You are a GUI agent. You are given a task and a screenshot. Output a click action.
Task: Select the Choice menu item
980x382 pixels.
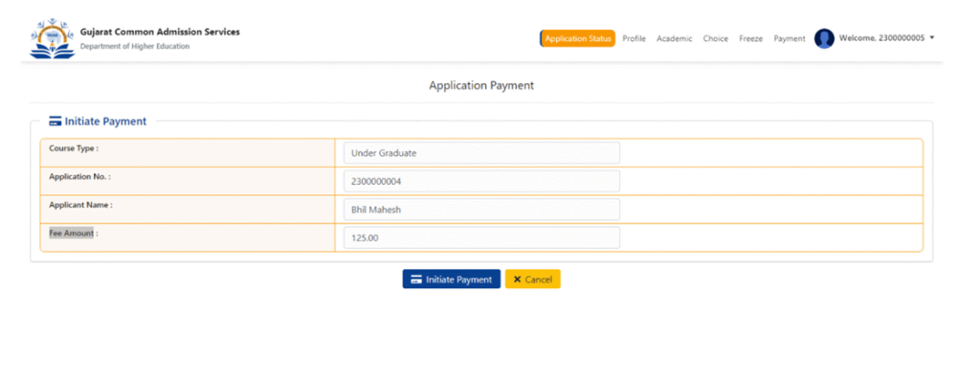[716, 38]
